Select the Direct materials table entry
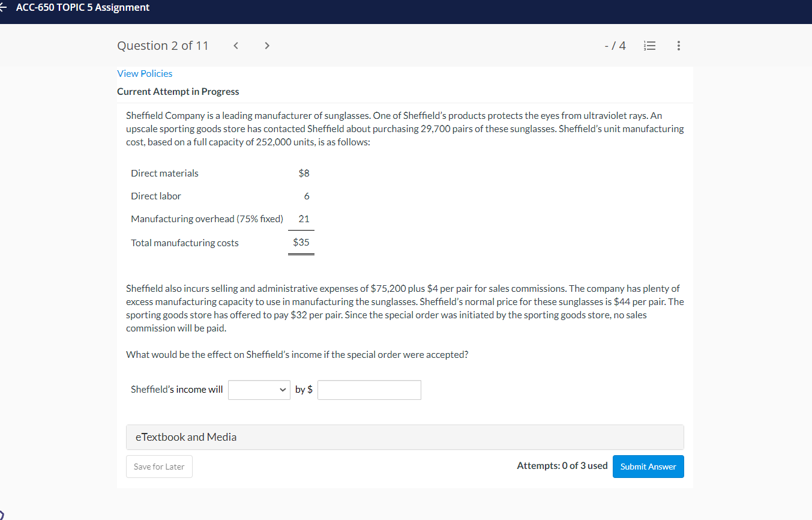 point(164,173)
